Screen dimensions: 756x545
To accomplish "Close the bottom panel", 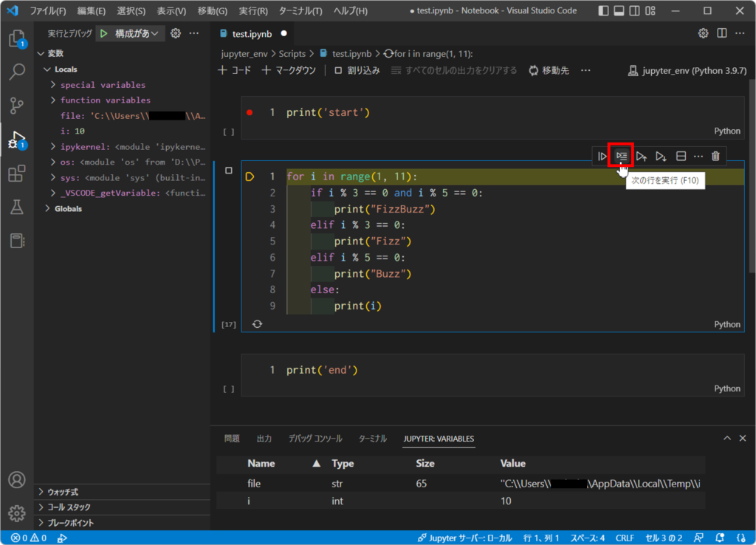I will coord(743,439).
